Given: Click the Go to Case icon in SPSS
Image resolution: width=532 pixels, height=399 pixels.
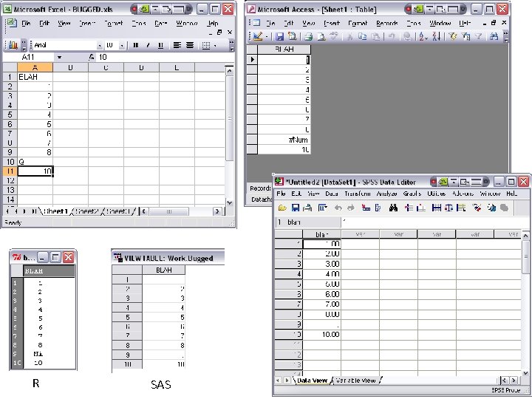Looking at the screenshot, I should [x=366, y=208].
